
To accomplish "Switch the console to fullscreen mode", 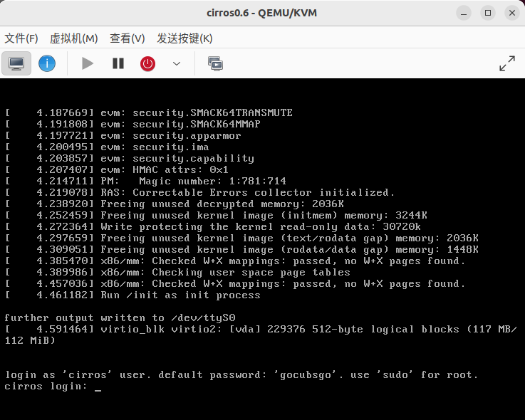I will 506,63.
